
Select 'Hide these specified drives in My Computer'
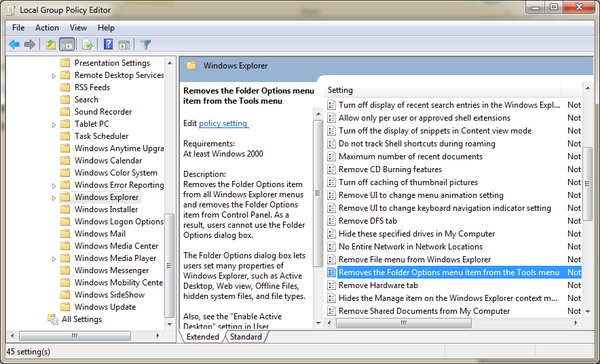click(x=416, y=234)
